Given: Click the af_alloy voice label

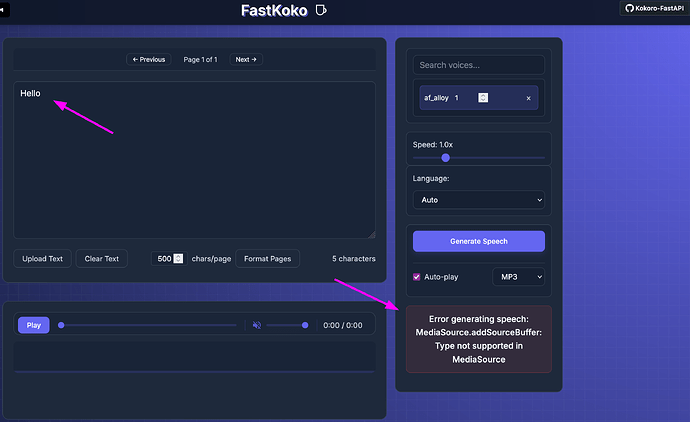Looking at the screenshot, I should pos(436,98).
